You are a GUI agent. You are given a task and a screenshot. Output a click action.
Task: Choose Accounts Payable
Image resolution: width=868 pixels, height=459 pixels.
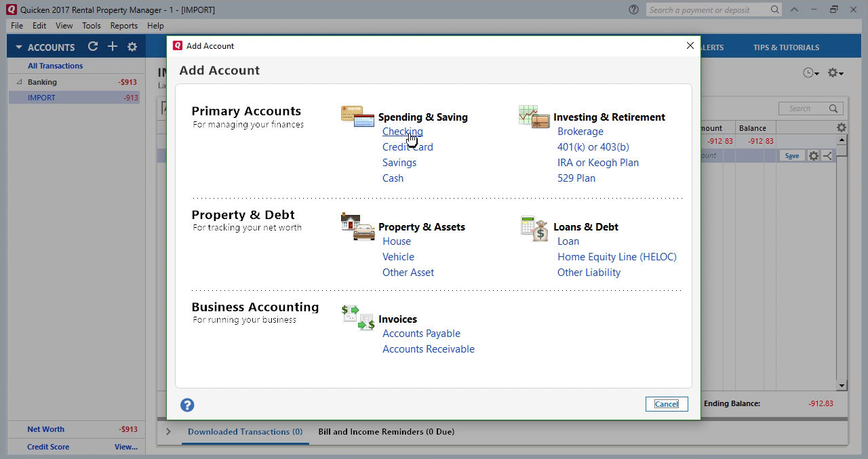point(421,334)
